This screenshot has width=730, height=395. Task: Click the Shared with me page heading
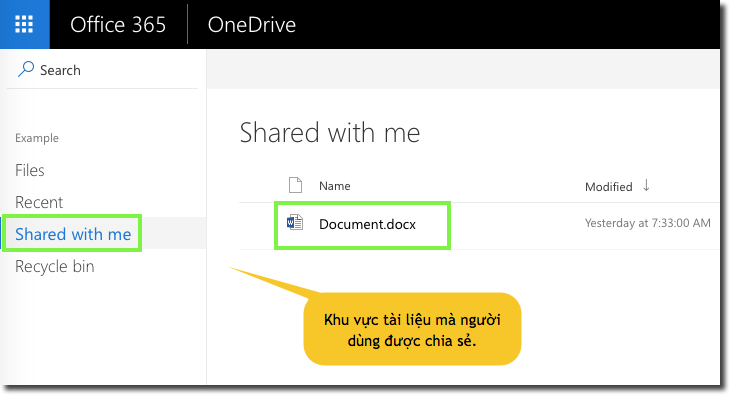(330, 132)
